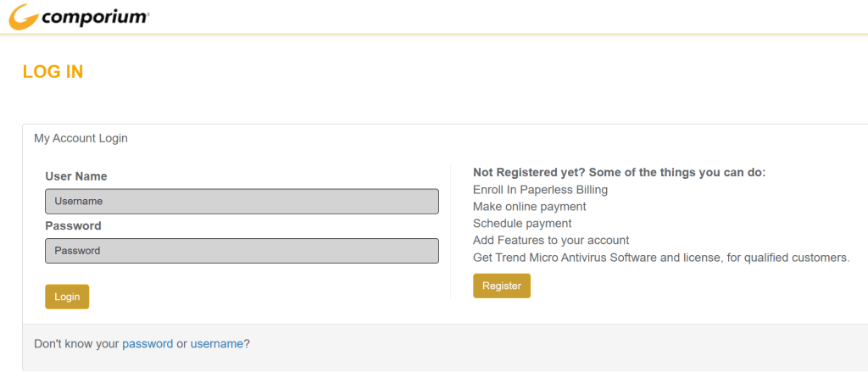Screen dimensions: 868x372
Task: Click the registered trademark symbol beside Comporium
Action: click(147, 13)
